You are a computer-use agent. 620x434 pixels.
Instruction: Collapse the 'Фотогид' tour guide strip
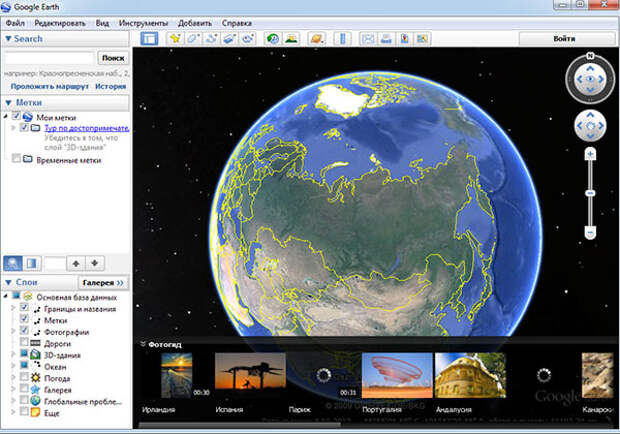(x=143, y=344)
